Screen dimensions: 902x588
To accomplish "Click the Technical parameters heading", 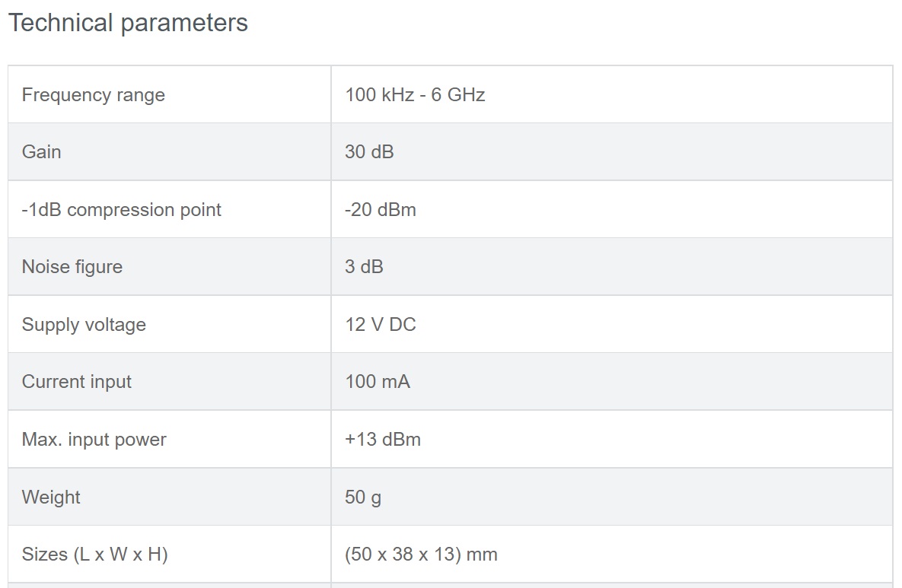I will [x=128, y=23].
